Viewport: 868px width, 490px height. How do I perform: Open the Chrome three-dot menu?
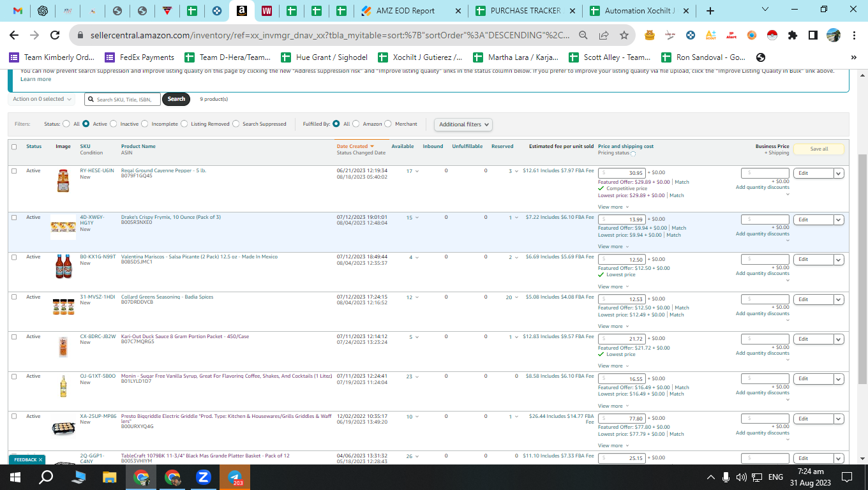[x=854, y=36]
